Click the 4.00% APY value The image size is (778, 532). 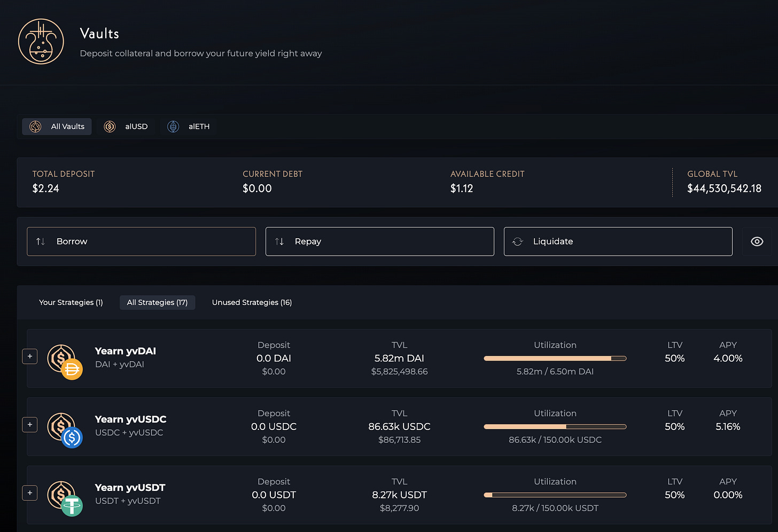[x=728, y=358]
